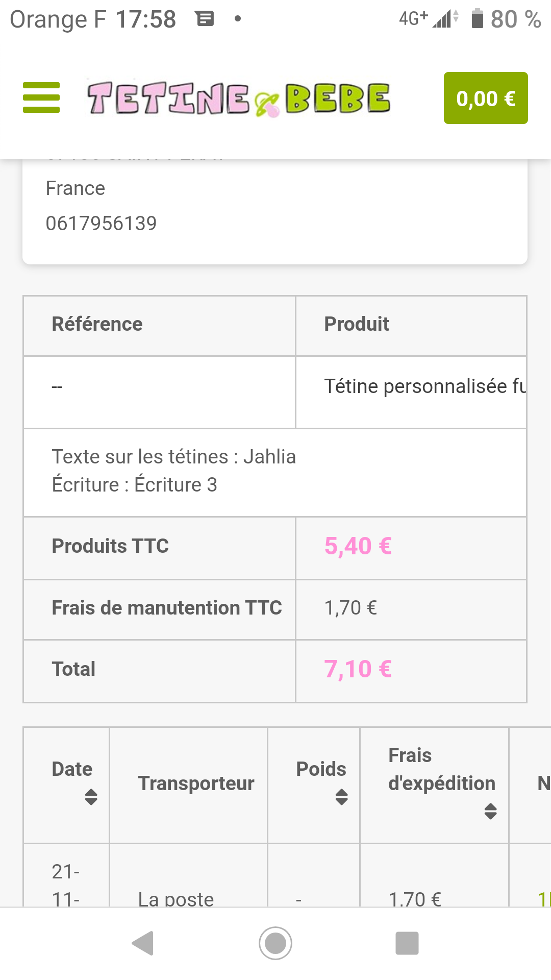Tap the Produit column header
Image resolution: width=551 pixels, height=980 pixels.
(x=357, y=324)
